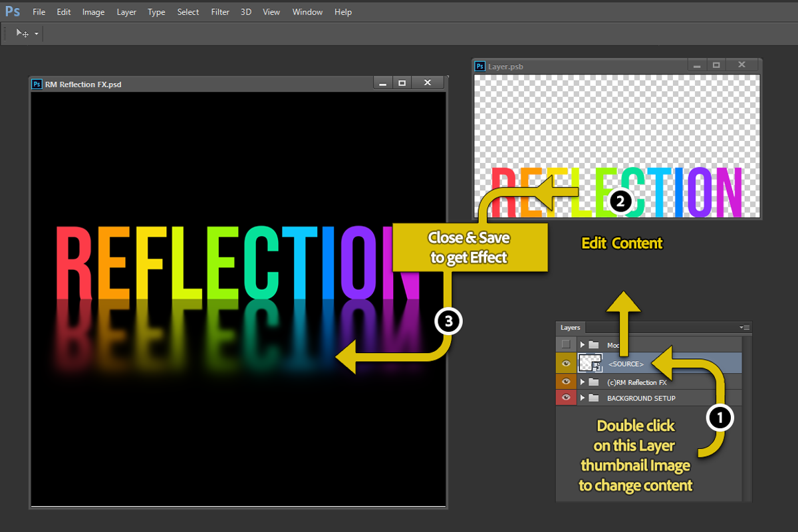The width and height of the screenshot is (798, 532).
Task: Open the Help menu
Action: point(343,12)
